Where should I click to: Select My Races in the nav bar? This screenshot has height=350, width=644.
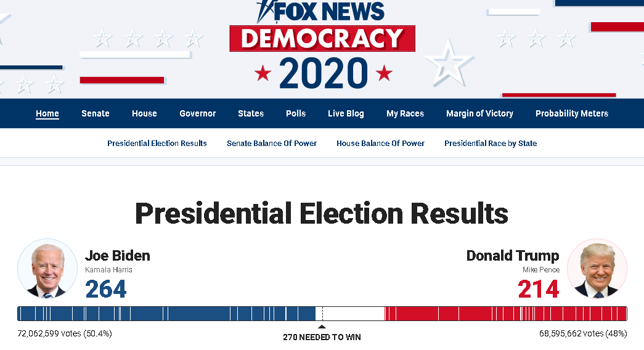[405, 113]
